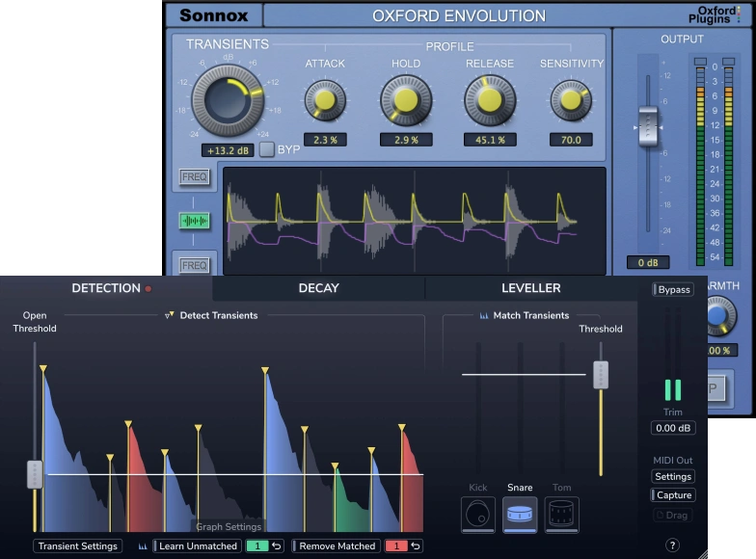The height and width of the screenshot is (559, 756).
Task: Expand the Graph Settings panel
Action: point(229,527)
